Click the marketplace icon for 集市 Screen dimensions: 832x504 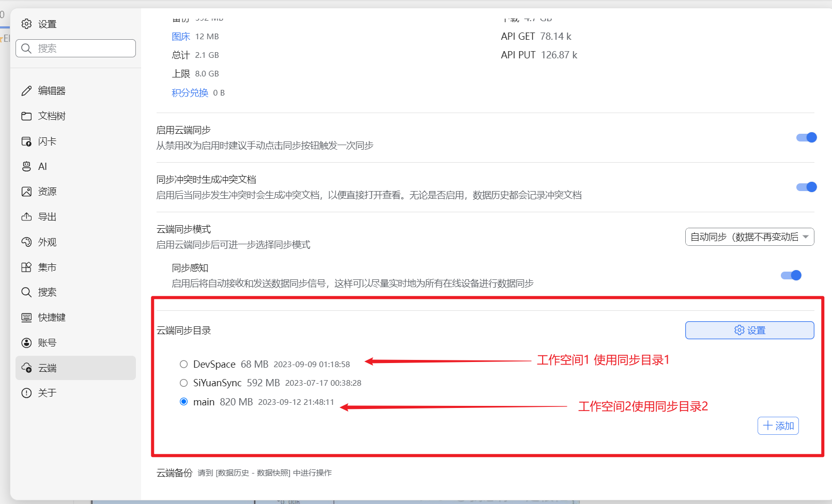pyautogui.click(x=26, y=267)
